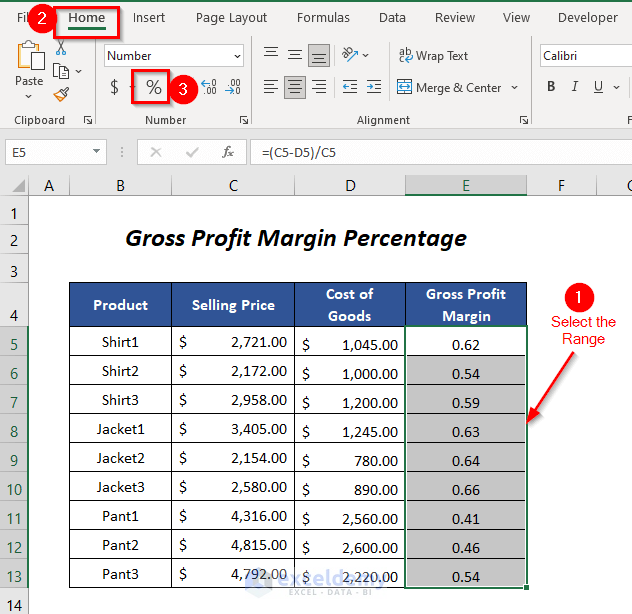Select column C header
632x614 pixels.
[233, 186]
